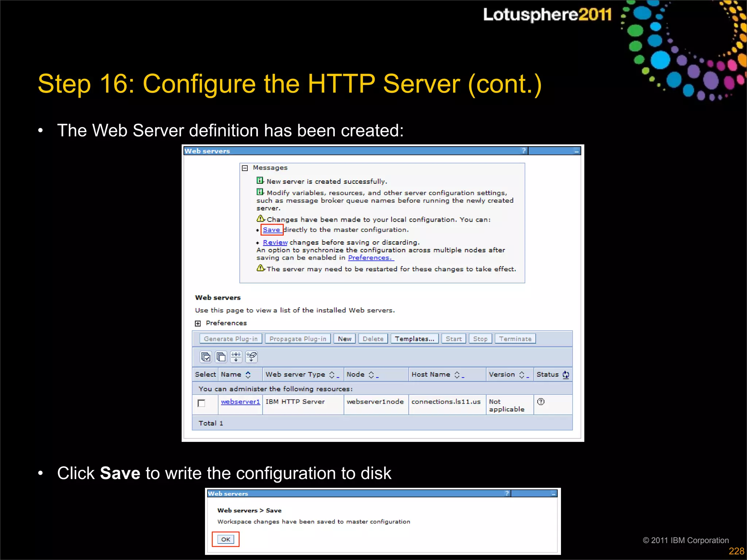The height and width of the screenshot is (560, 747).
Task: Click the show filter view icon
Action: click(236, 357)
